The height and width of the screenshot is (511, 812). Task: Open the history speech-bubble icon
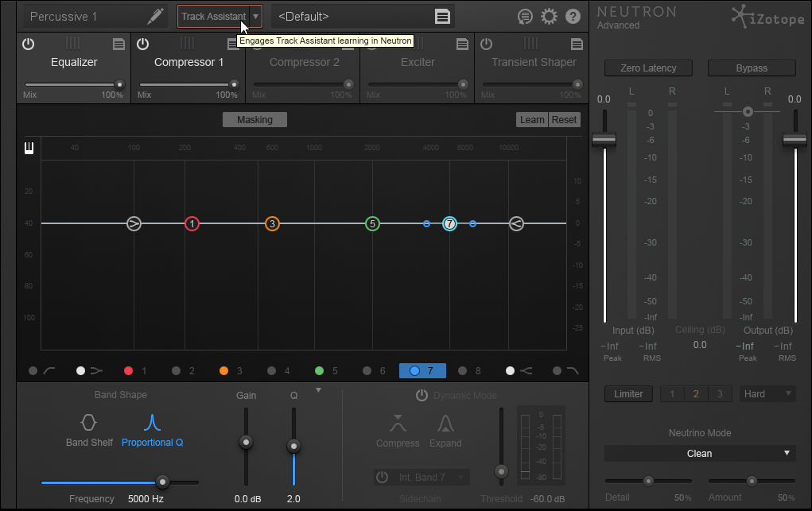(525, 17)
